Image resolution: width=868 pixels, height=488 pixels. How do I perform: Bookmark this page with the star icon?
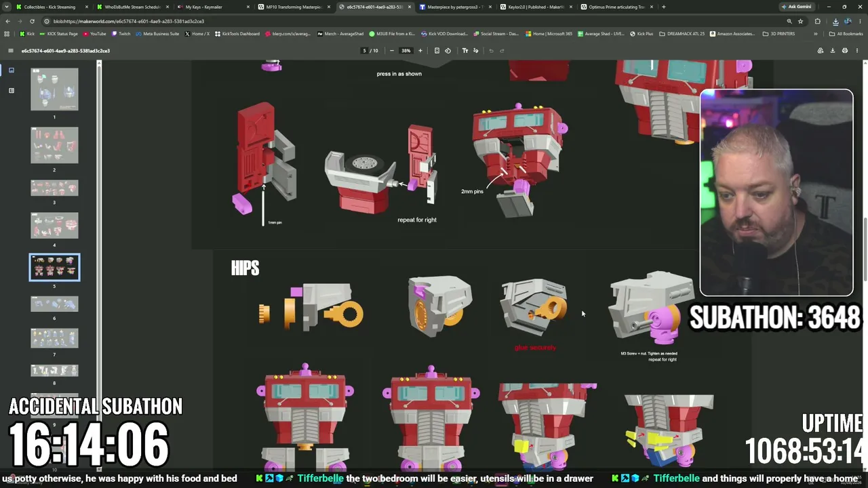[x=800, y=21]
